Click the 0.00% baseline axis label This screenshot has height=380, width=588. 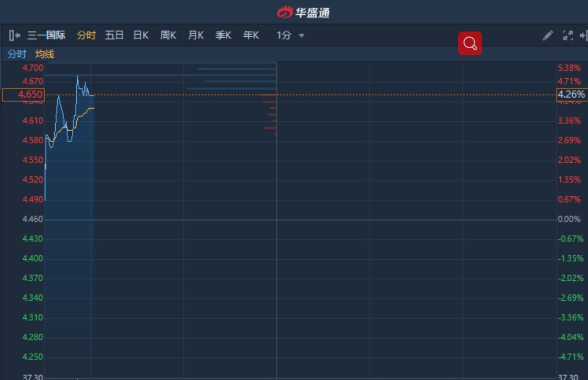point(569,219)
